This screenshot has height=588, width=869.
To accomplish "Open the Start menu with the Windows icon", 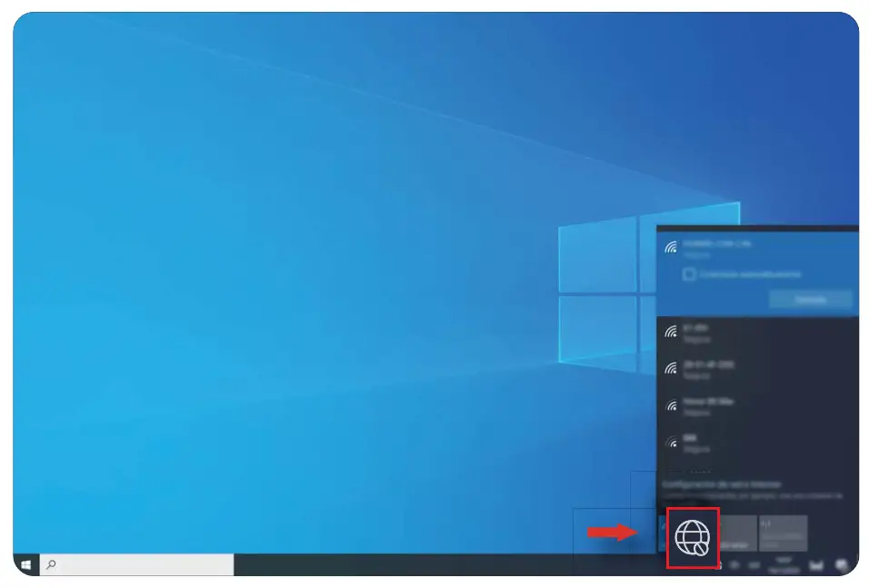I will [24, 565].
